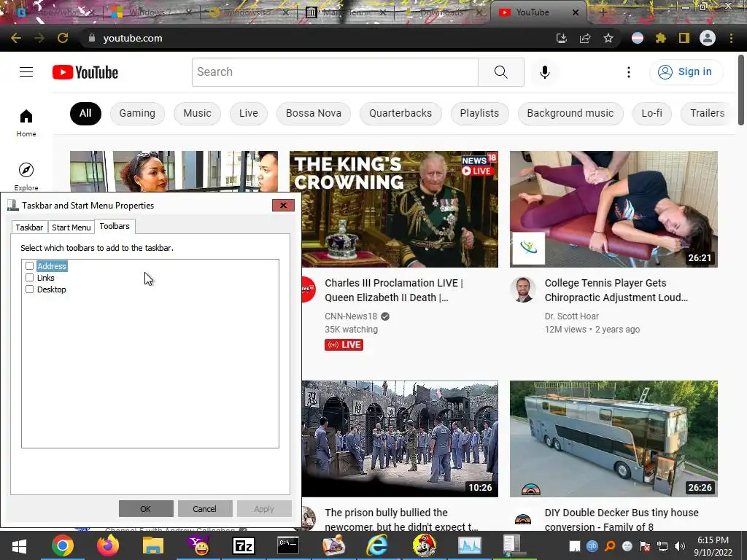Select the Lo-fi chip
The image size is (747, 560).
coord(651,113)
